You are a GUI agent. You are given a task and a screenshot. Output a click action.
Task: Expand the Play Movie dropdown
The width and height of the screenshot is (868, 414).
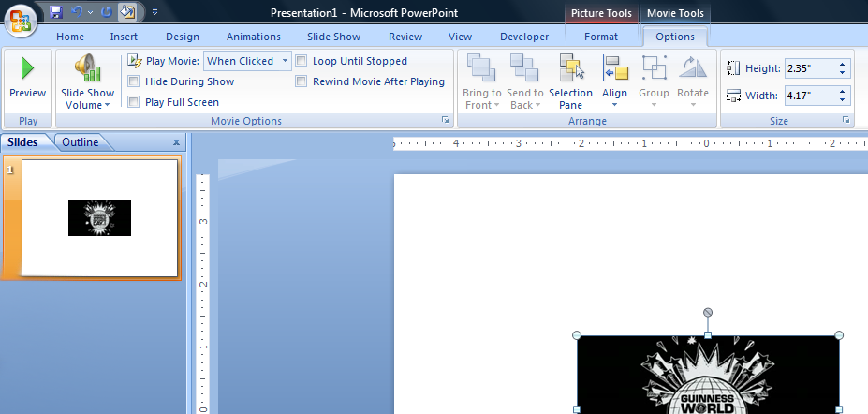pos(285,61)
